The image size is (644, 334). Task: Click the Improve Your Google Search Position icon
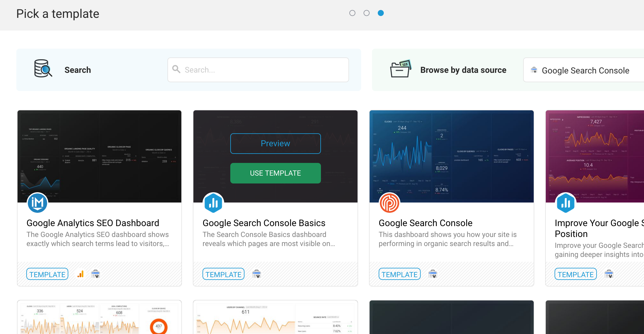566,203
